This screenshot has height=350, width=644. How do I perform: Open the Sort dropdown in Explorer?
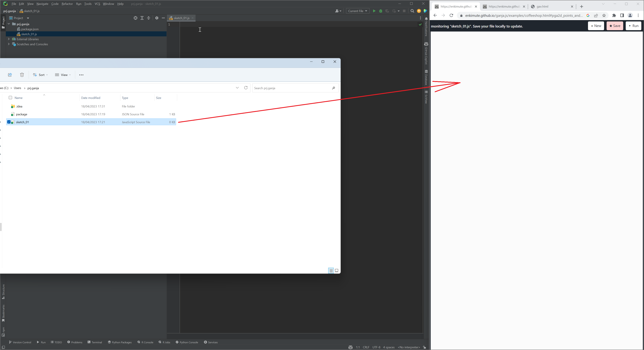point(40,75)
